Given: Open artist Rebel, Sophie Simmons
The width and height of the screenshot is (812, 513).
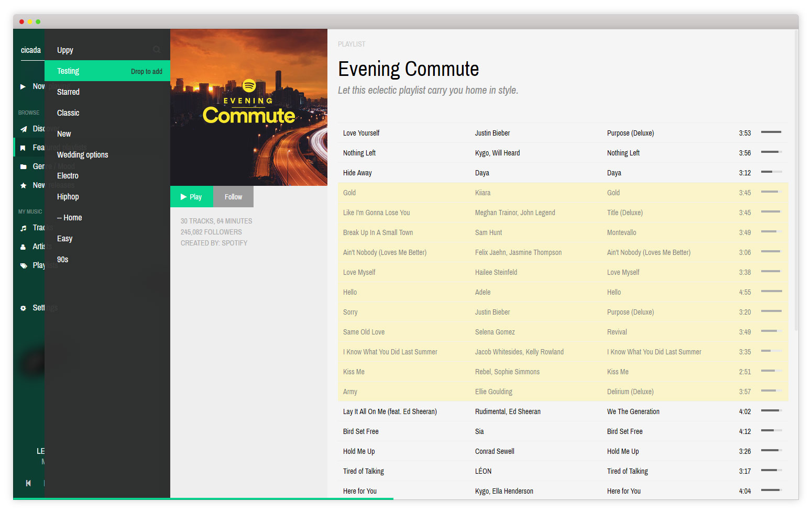Looking at the screenshot, I should (508, 372).
